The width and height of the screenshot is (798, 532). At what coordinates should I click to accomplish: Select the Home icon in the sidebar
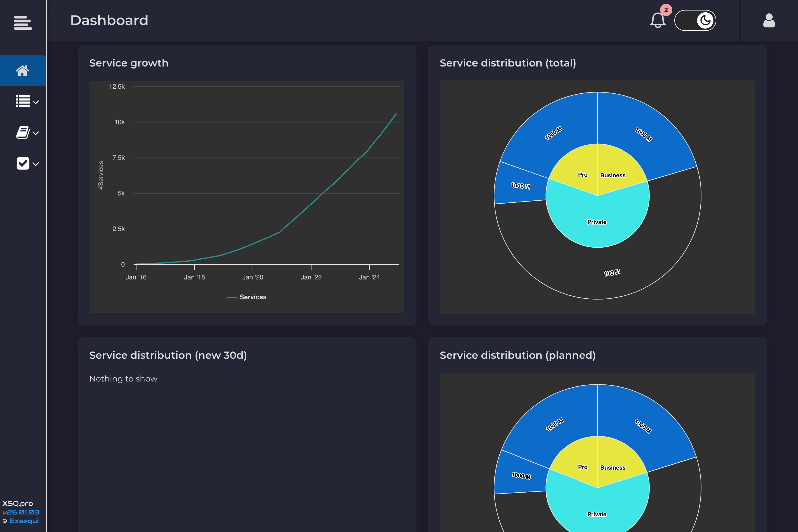[x=23, y=71]
